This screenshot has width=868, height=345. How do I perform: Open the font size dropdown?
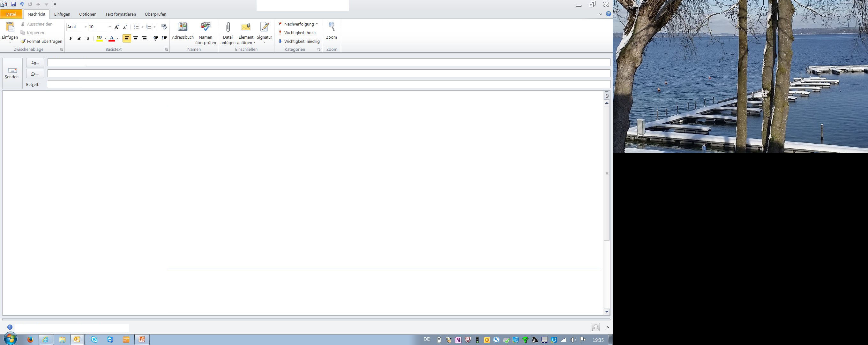(x=110, y=27)
